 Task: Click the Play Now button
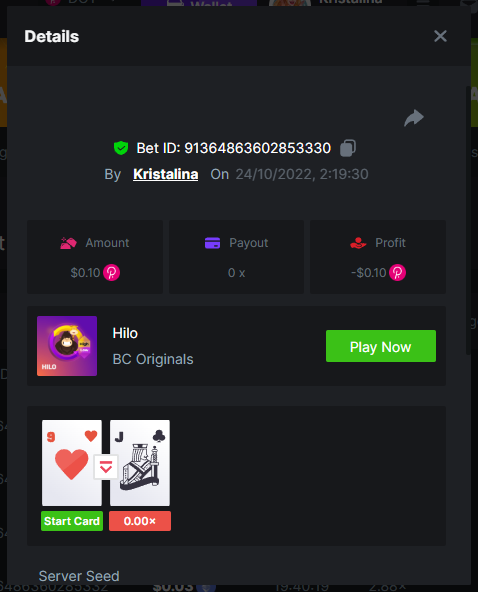[x=381, y=346]
